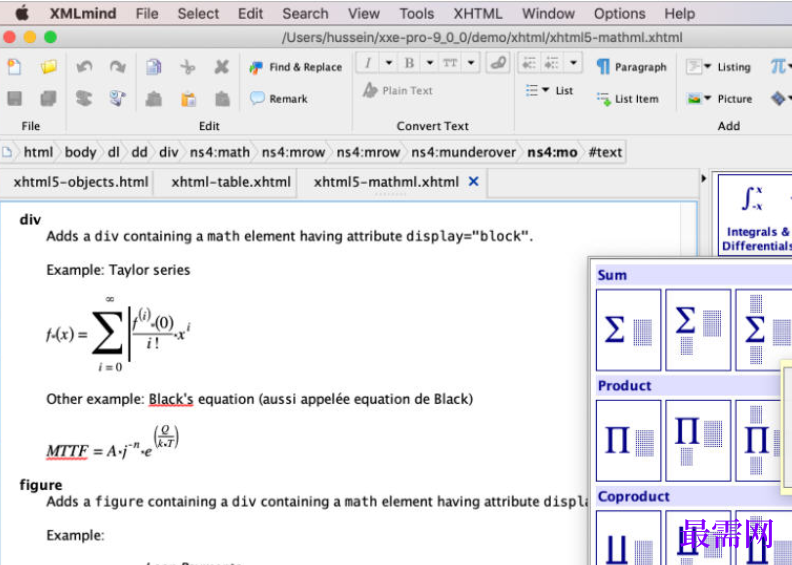Select #text in the node path
This screenshot has height=565, width=792.
(605, 152)
